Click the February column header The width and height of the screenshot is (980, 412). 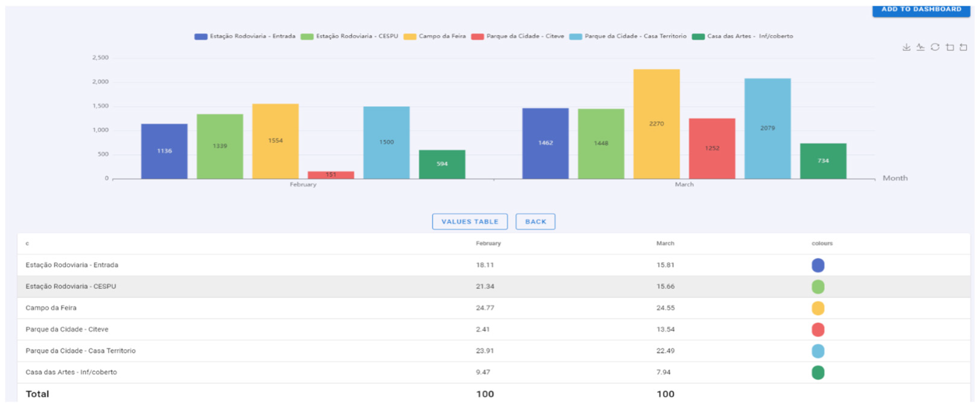tap(488, 243)
